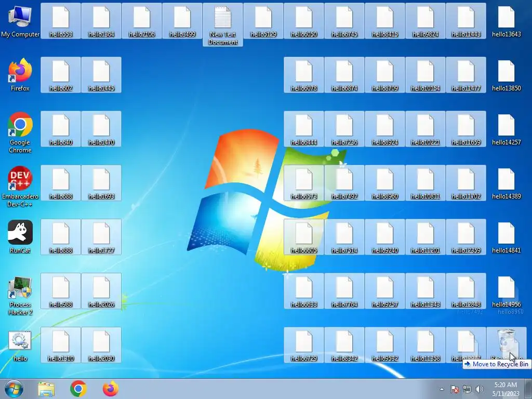532x399 pixels.
Task: Select the Google Chrome desktop shortcut
Action: tap(20, 132)
